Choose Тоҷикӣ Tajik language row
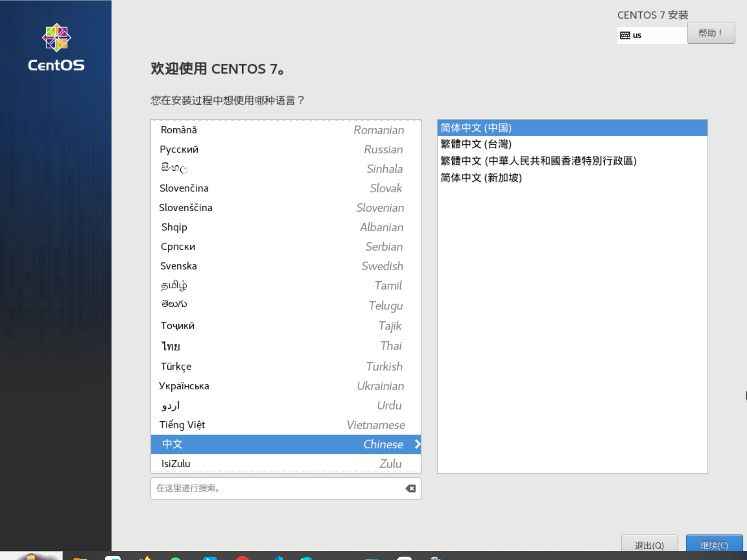 coord(286,326)
